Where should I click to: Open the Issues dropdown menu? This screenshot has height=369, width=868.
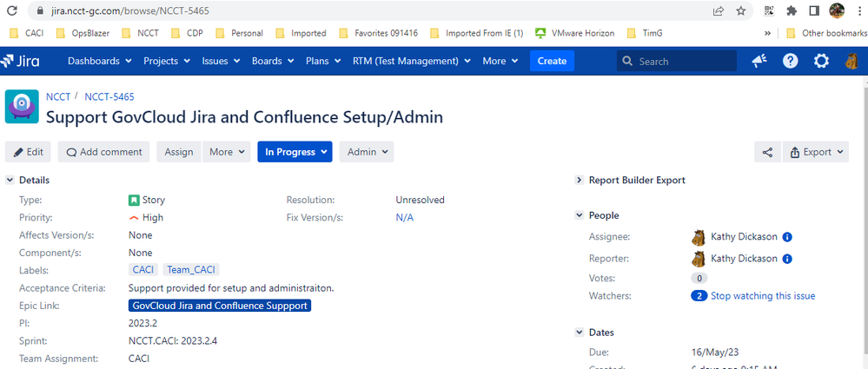click(221, 61)
